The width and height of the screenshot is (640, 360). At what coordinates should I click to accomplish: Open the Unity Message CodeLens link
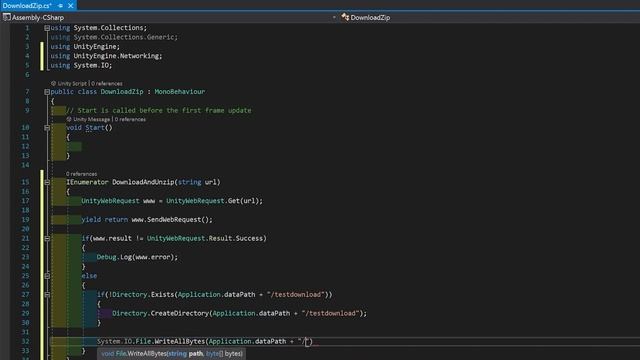[91, 119]
